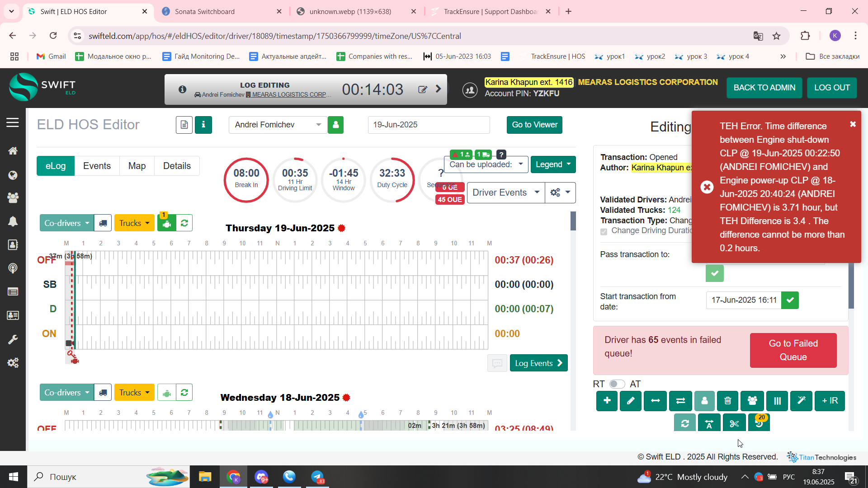The height and width of the screenshot is (488, 868).
Task: Switch to the Events tab
Action: point(97,166)
